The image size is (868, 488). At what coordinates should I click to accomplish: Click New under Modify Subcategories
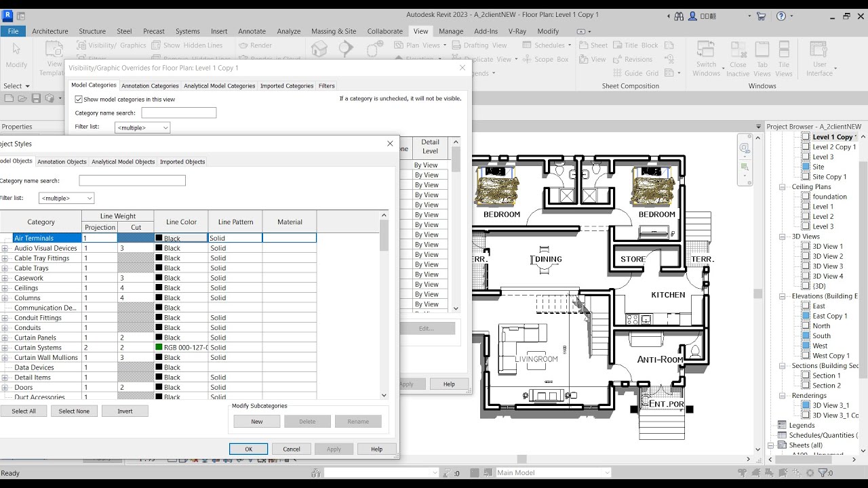coord(257,422)
